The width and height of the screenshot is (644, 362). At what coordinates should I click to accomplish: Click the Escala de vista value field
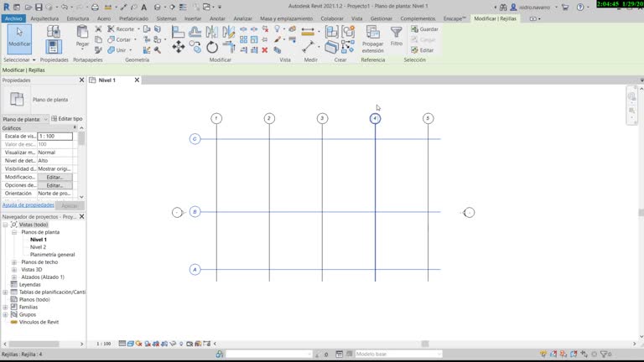55,136
